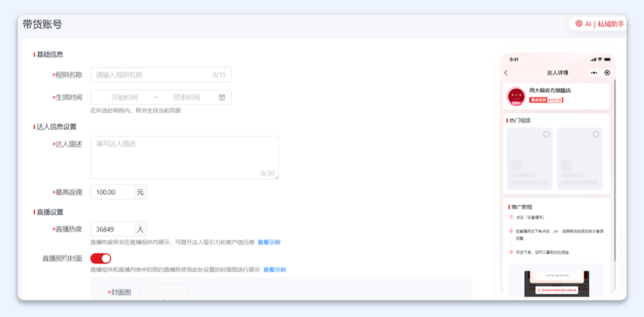
Task: Click the share arrow icon in 推广教程
Action: (555, 231)
